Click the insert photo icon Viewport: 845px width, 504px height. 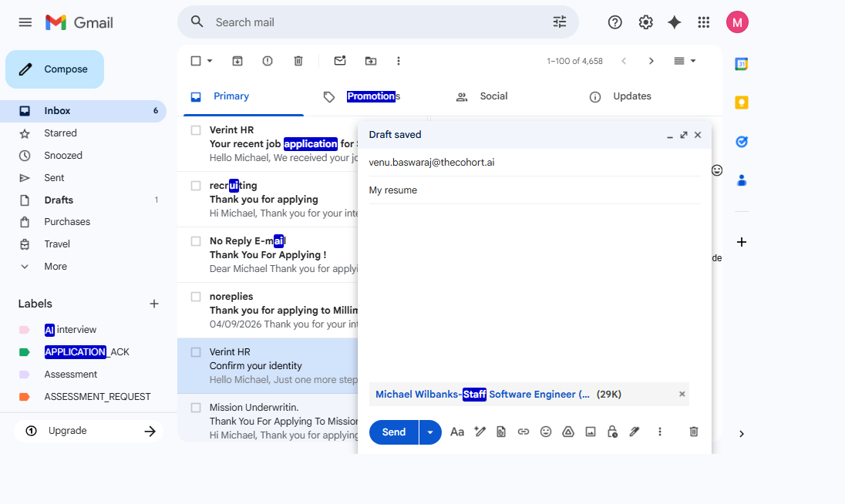tap(591, 432)
